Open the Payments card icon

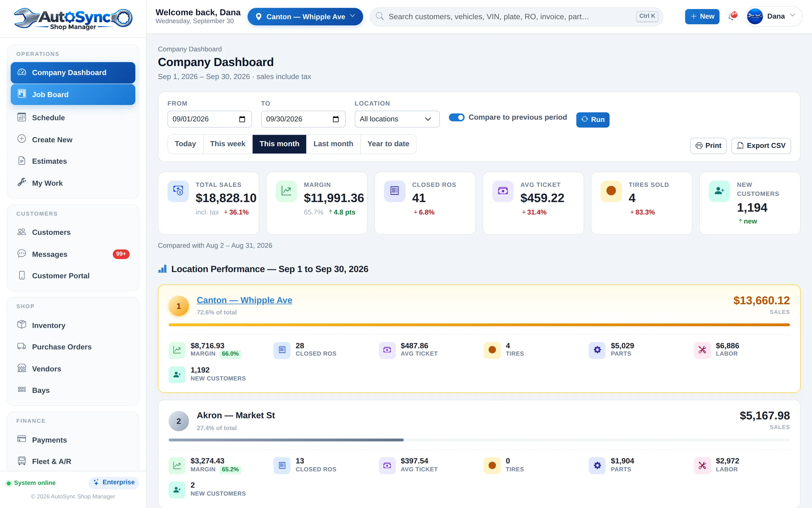pyautogui.click(x=22, y=439)
